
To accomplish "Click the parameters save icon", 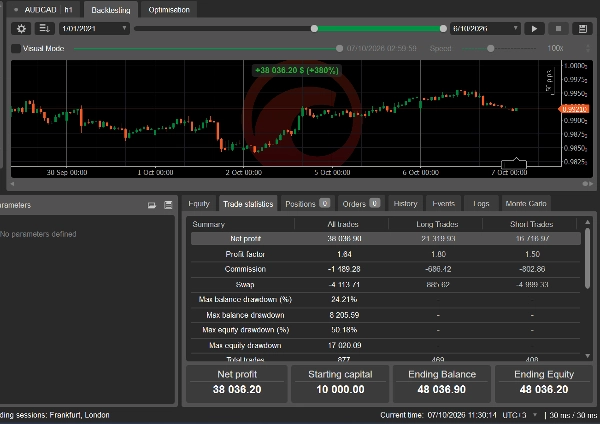I will coord(168,205).
